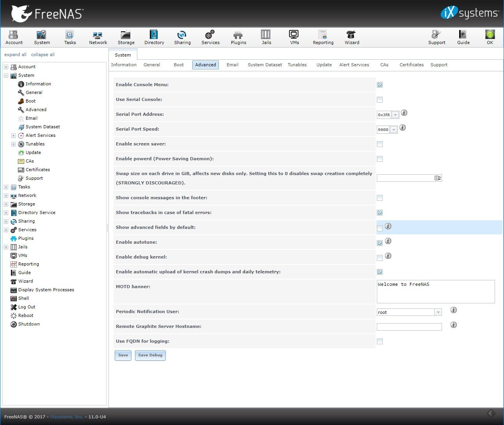Open the System Dataset tab
The image size is (504, 425).
coord(264,65)
